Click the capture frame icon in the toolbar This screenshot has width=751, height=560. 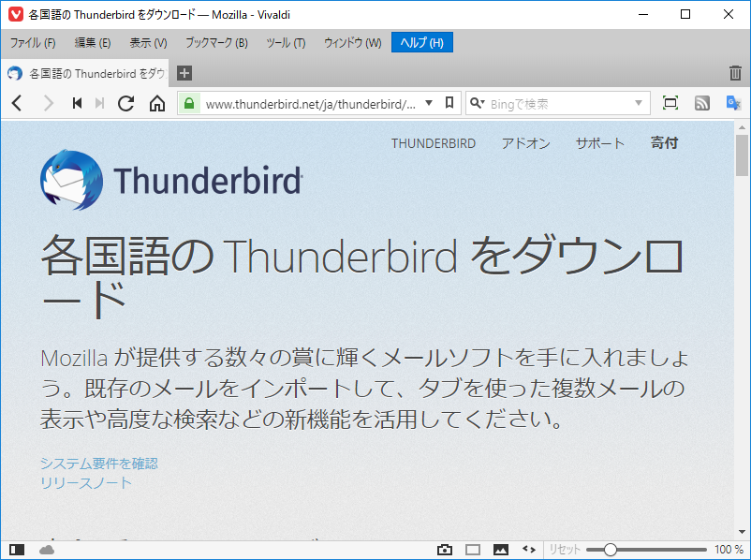[x=670, y=102]
